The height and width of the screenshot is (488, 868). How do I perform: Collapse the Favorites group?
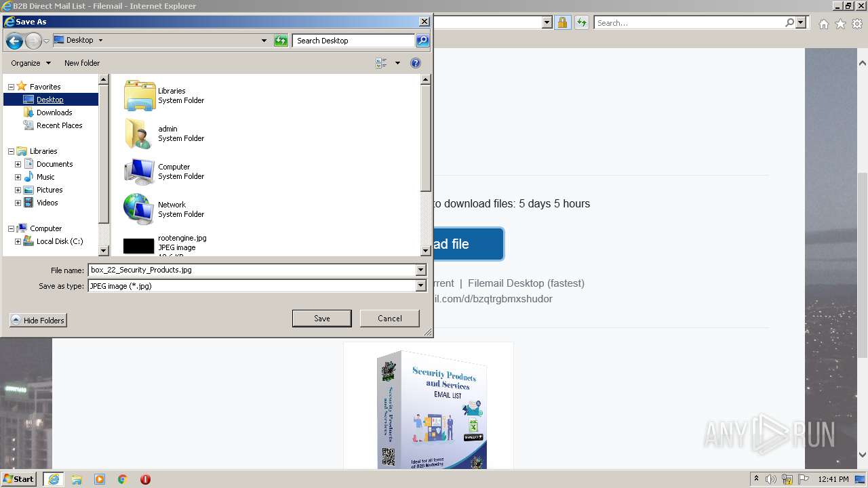(11, 87)
